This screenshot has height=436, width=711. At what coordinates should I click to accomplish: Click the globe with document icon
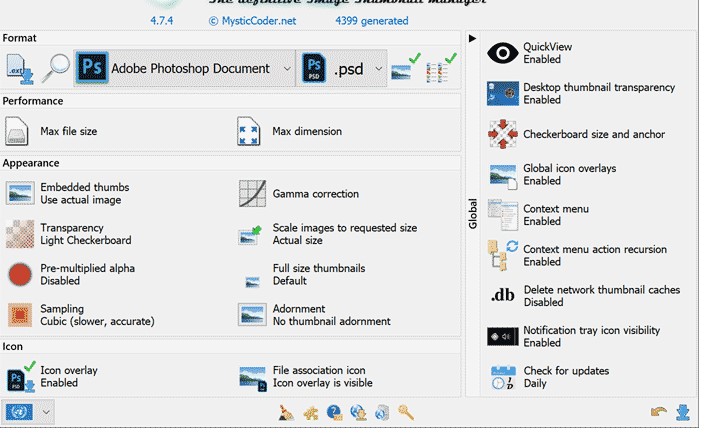382,412
